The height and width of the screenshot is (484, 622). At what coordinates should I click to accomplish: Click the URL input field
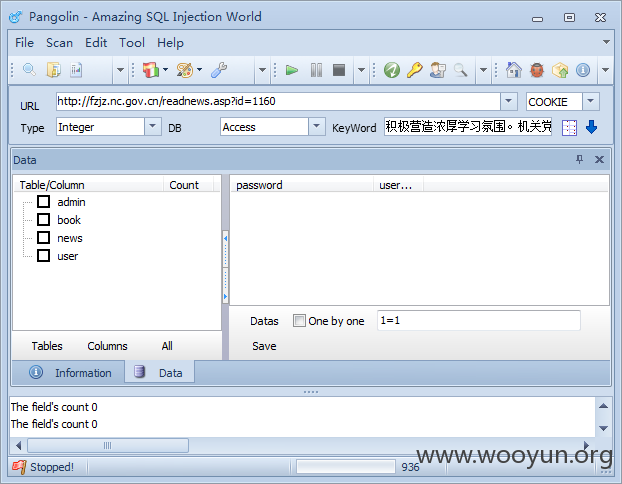pyautogui.click(x=278, y=102)
